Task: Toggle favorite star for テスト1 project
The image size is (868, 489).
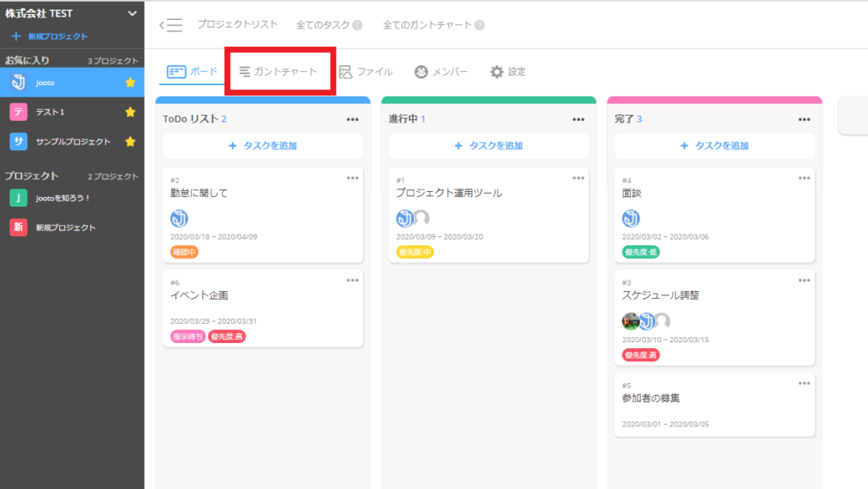Action: 130,112
